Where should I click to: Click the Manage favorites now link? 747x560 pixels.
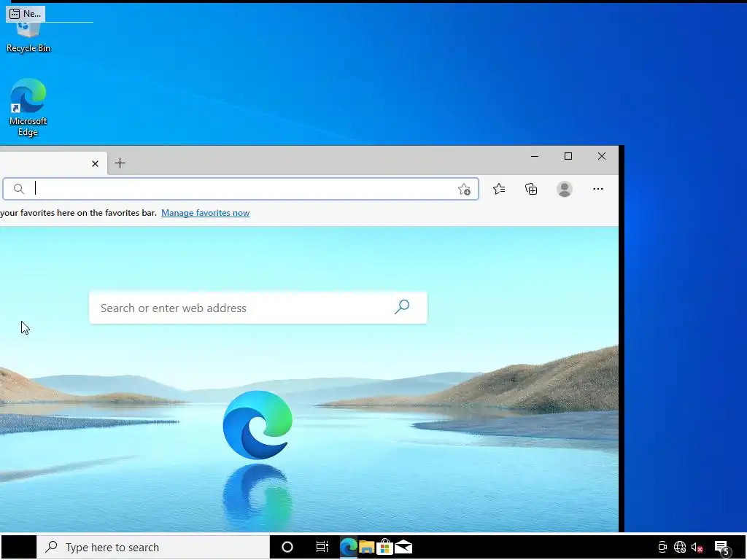205,213
